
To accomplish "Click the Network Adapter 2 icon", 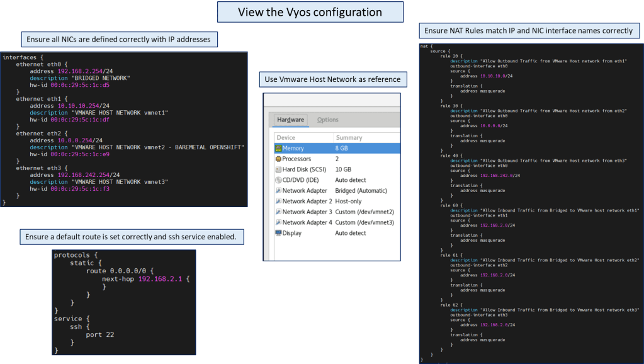I will tap(278, 202).
